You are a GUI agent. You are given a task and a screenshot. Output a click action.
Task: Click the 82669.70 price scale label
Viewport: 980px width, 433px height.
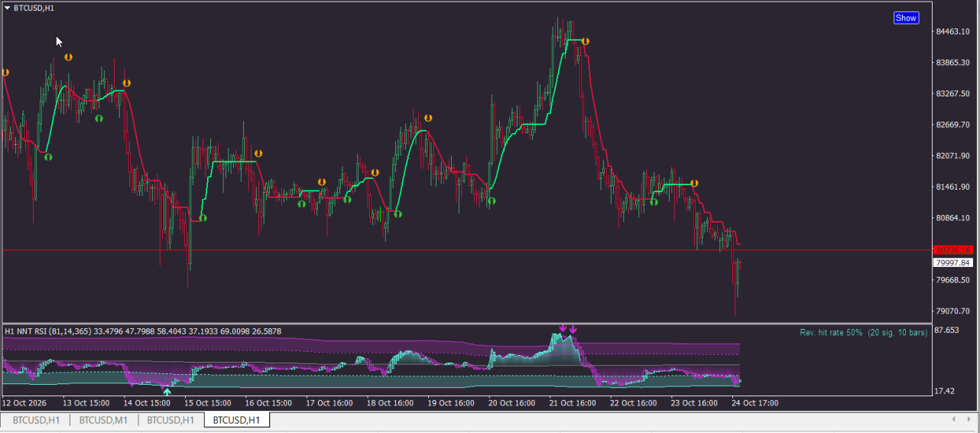(x=952, y=125)
